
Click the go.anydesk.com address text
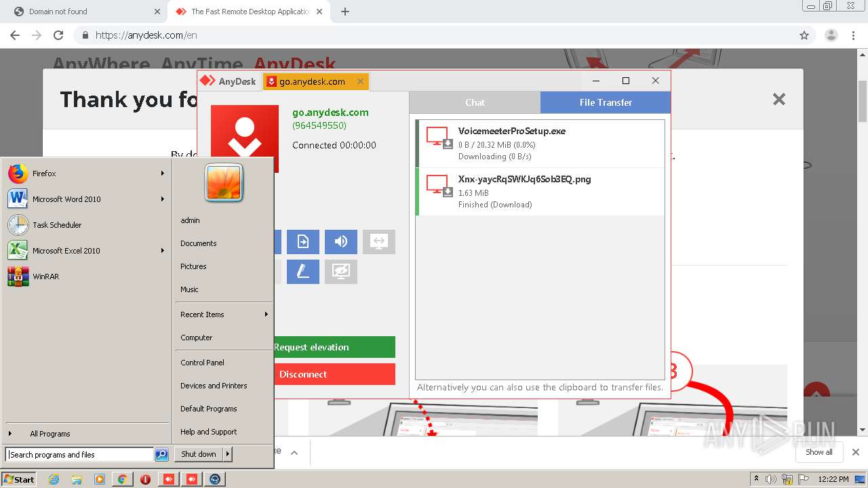coord(330,113)
